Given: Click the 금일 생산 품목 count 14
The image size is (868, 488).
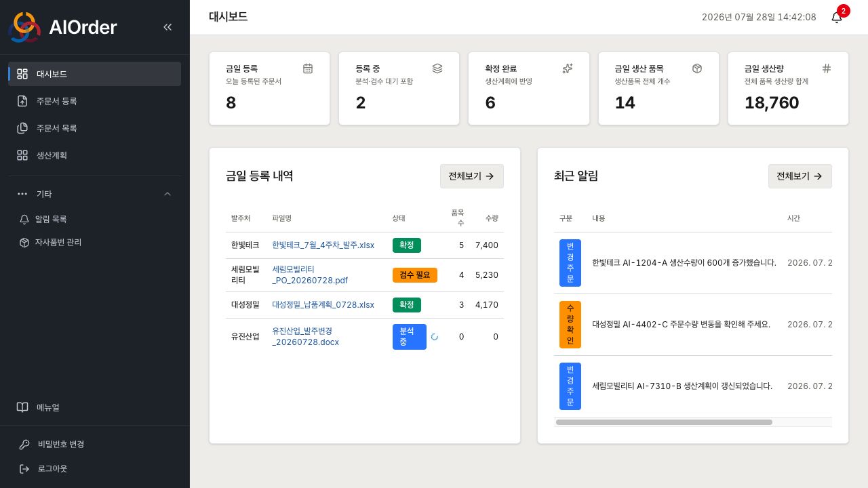Looking at the screenshot, I should [625, 103].
